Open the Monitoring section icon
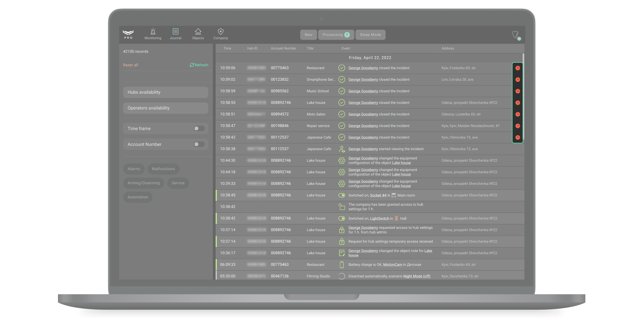 point(153,32)
